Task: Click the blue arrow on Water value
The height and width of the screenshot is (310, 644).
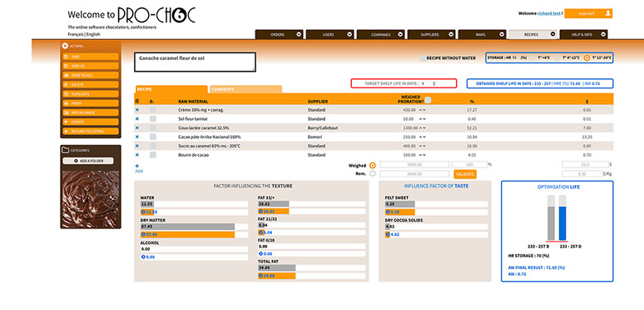Action: point(143,212)
